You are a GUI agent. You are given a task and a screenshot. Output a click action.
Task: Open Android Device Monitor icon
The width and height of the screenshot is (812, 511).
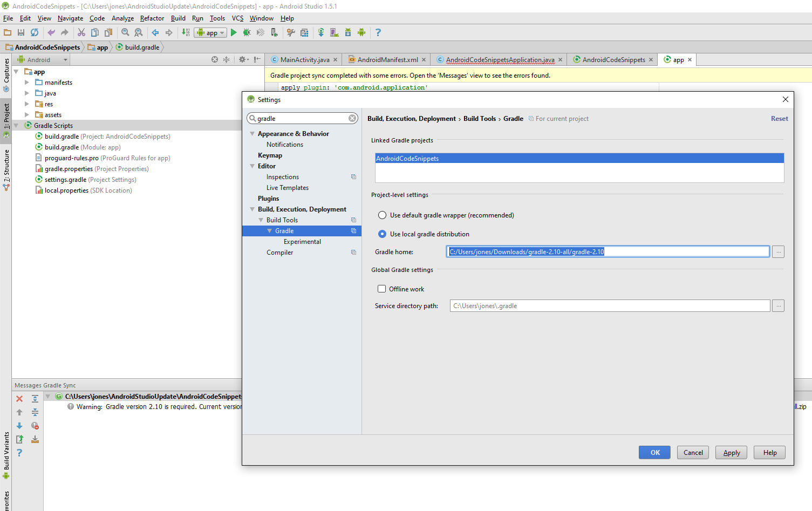[x=361, y=32]
